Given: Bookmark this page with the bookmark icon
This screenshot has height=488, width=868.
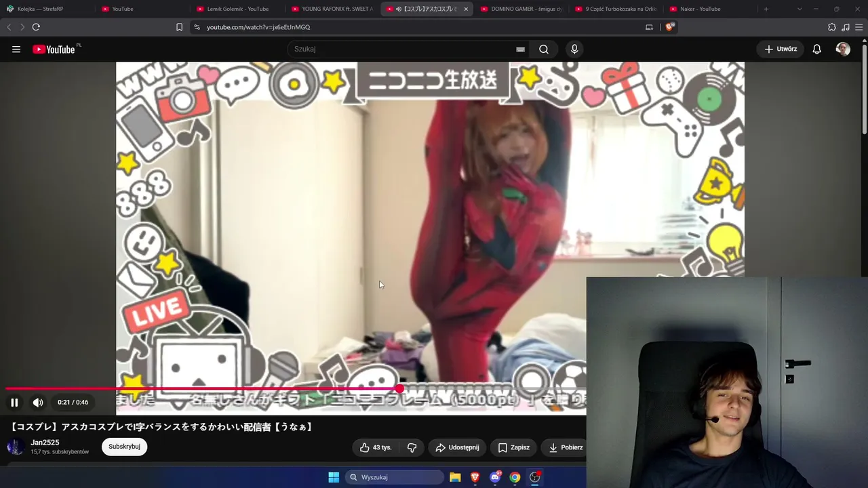Looking at the screenshot, I should [179, 27].
